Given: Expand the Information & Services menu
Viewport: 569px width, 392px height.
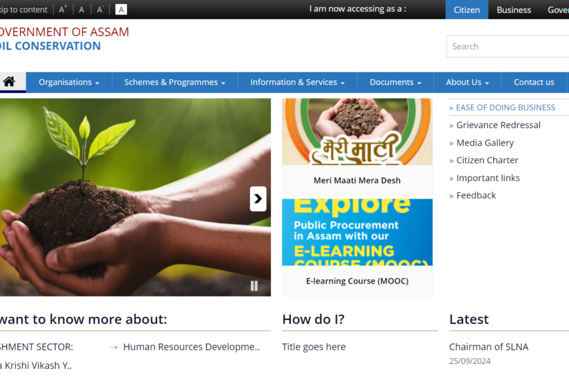Looking at the screenshot, I should (298, 82).
